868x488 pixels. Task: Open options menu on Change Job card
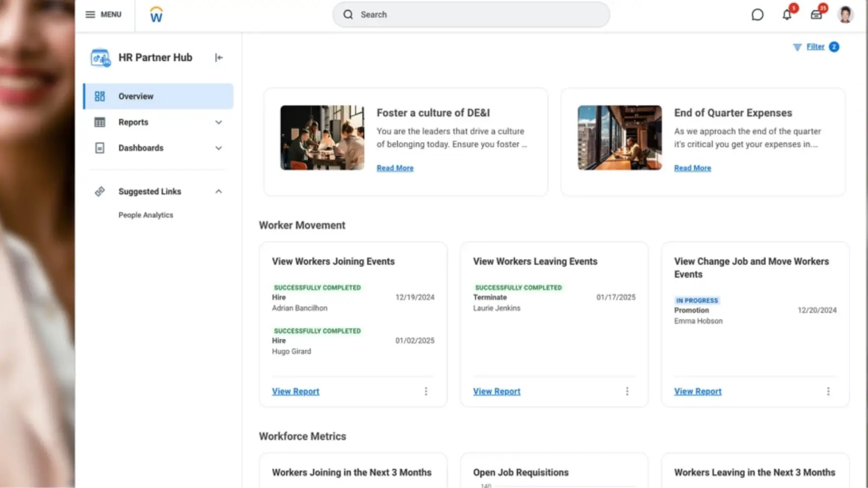click(828, 391)
